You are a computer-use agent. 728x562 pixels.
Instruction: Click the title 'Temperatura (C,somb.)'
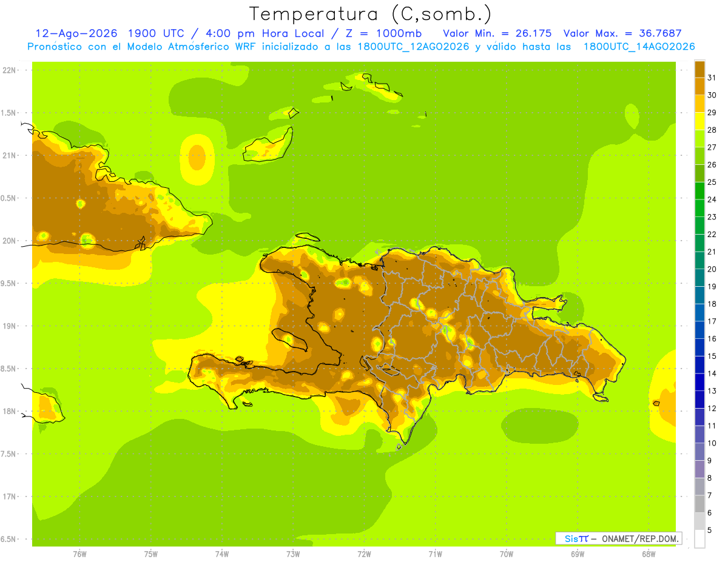click(371, 14)
